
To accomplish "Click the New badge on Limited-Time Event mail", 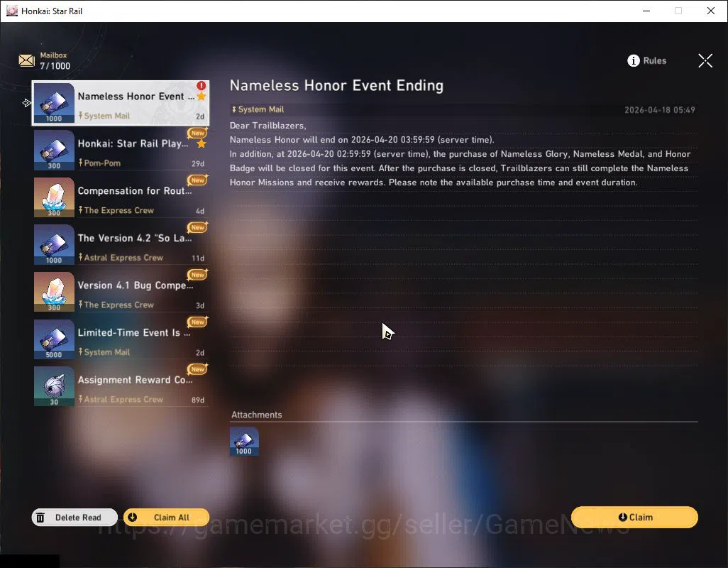I will (x=198, y=322).
